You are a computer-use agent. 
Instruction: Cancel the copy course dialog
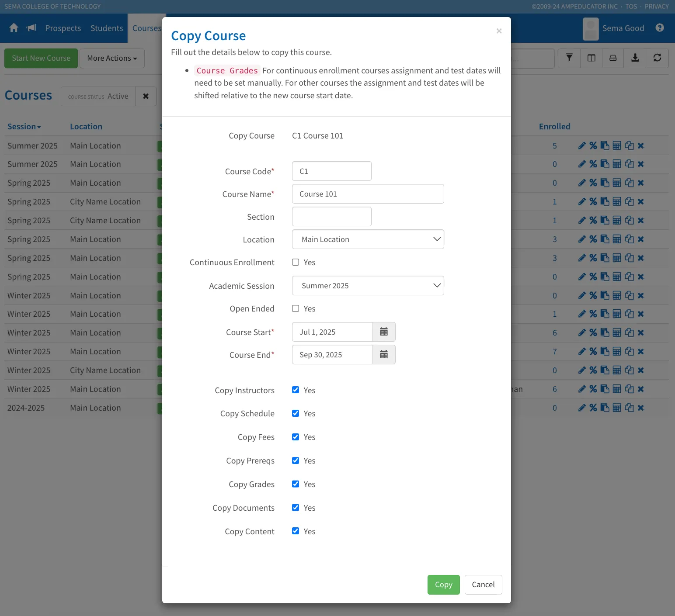[484, 585]
